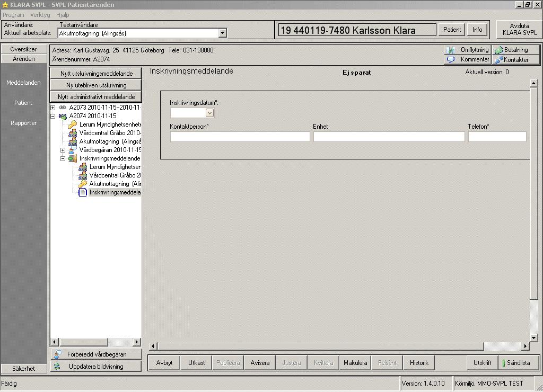Click the green Sändlista icon
Screen dimensions: 543x392
coord(504,363)
